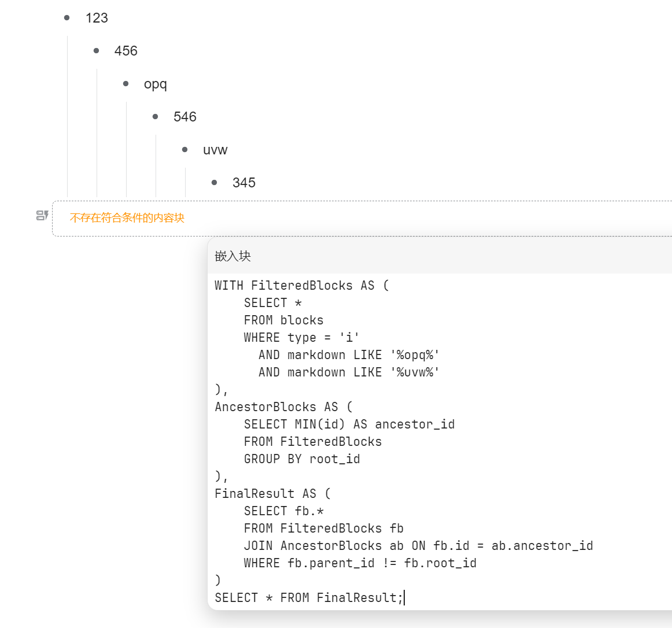Click the uvw list item text

(x=215, y=150)
